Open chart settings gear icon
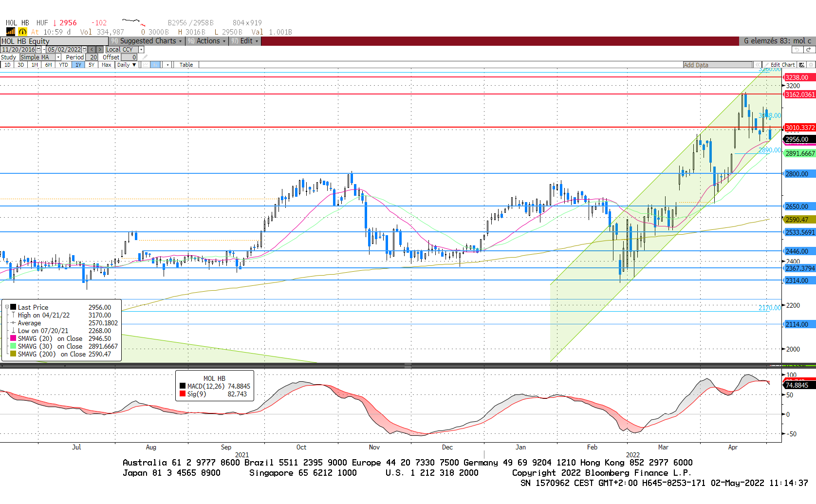816x504 pixels. coord(811,65)
